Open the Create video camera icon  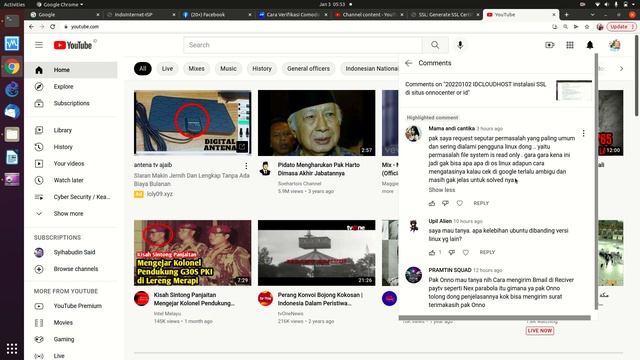click(550, 45)
